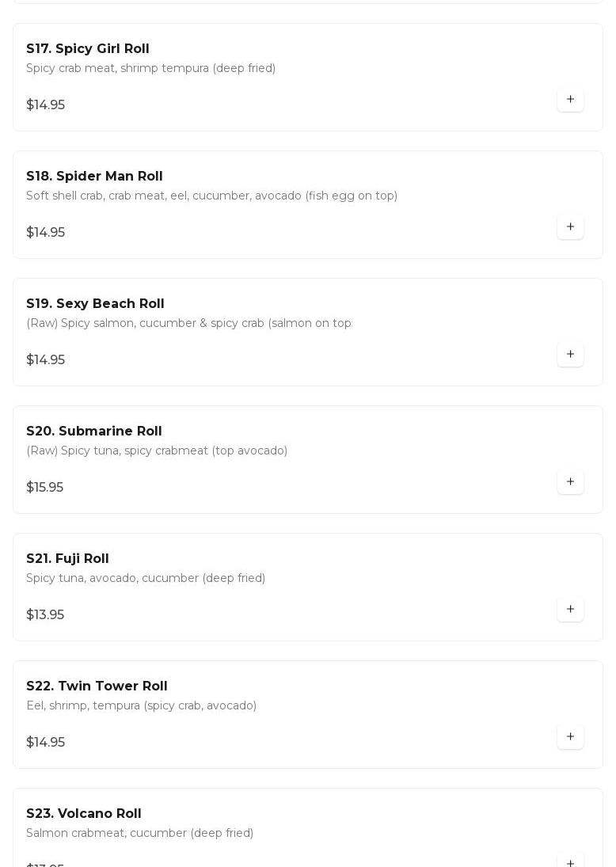Click Spider Man Roll ingredients description
Screen dimensions: 616x867
click(x=211, y=196)
